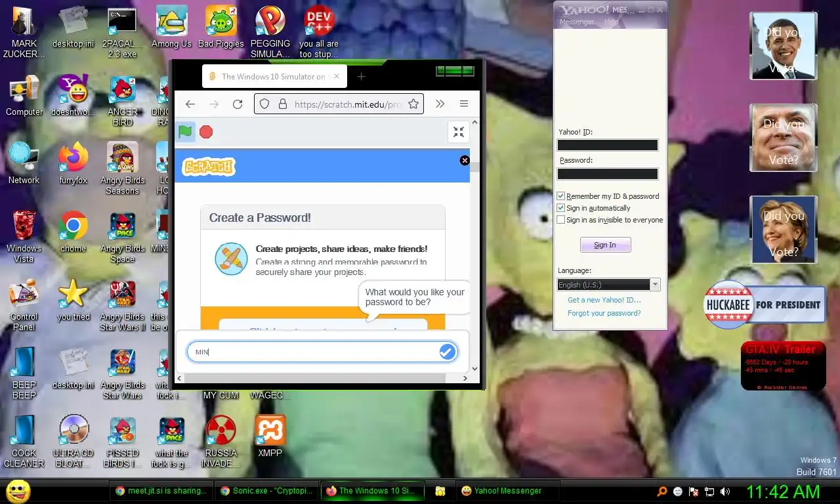Click the site security padlock icon

pos(283,104)
